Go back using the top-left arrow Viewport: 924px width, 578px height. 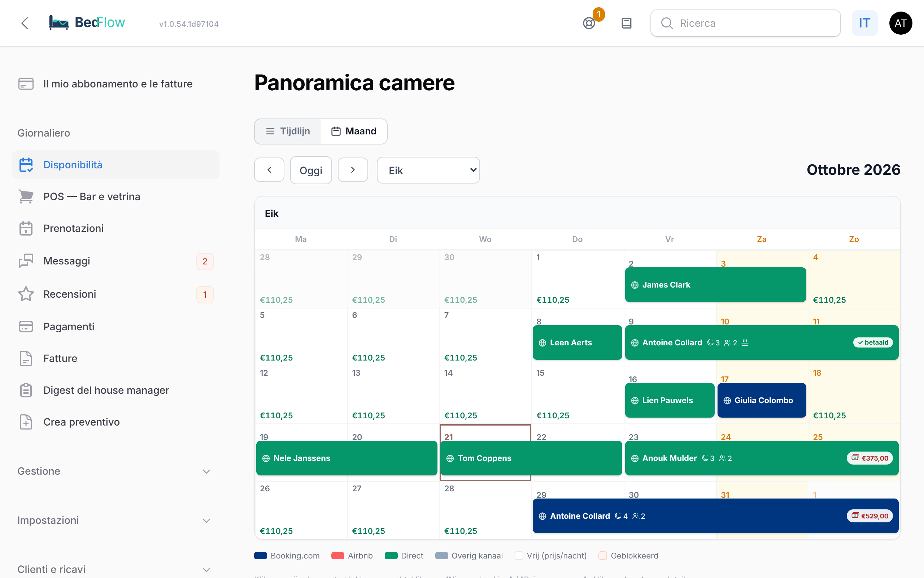point(25,23)
